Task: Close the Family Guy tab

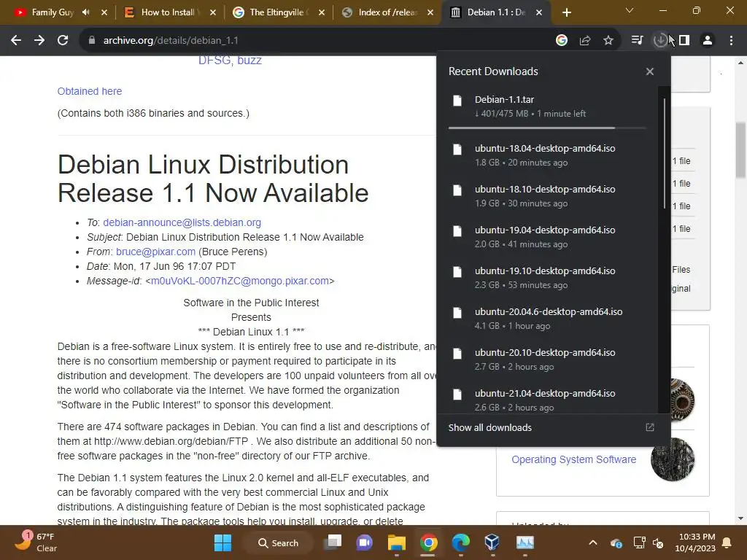Action: pos(104,12)
